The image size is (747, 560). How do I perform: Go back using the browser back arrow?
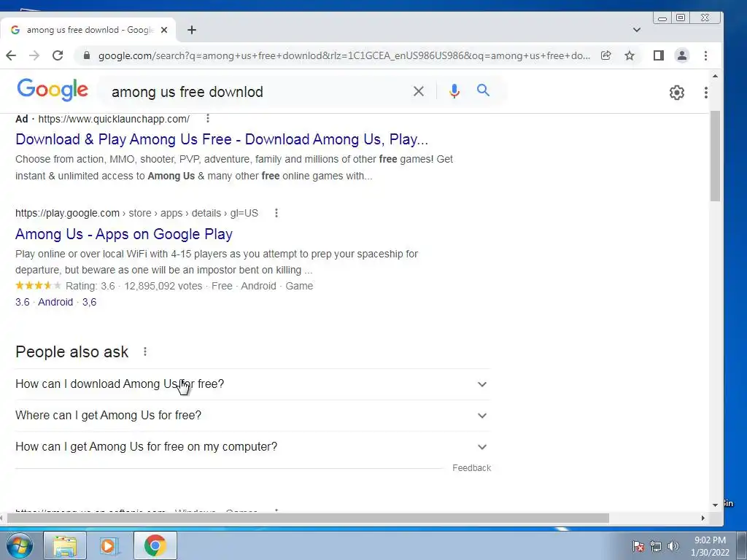pos(11,55)
